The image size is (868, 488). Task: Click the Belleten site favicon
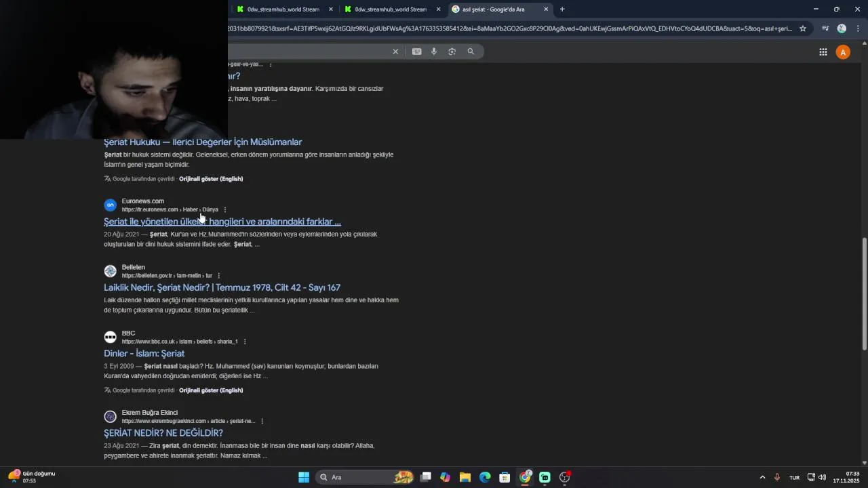110,271
